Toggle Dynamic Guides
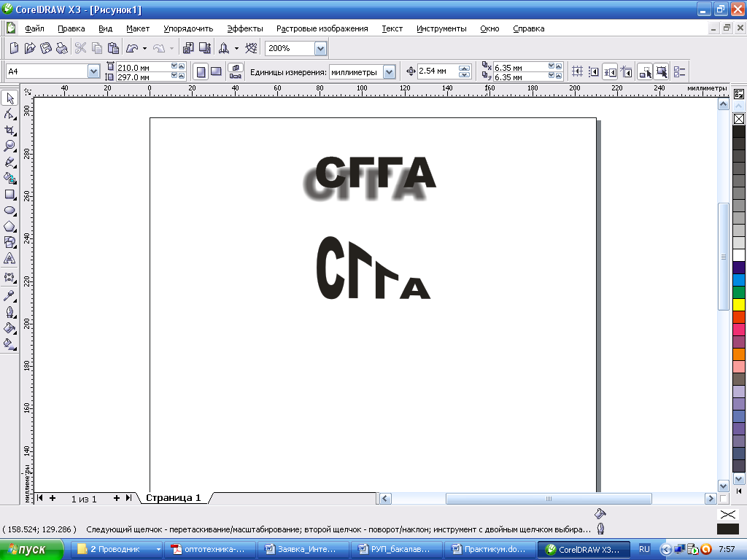Image resolution: width=747 pixels, height=560 pixels. 627,72
